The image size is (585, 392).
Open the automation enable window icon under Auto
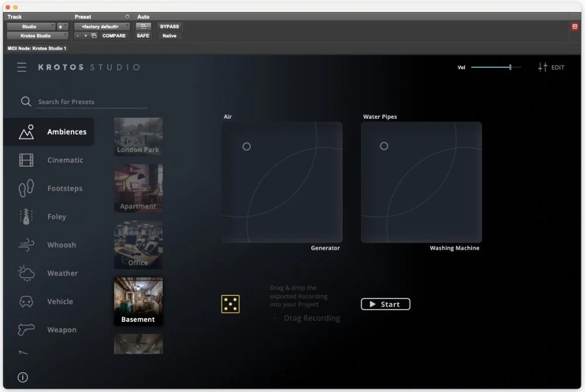143,26
